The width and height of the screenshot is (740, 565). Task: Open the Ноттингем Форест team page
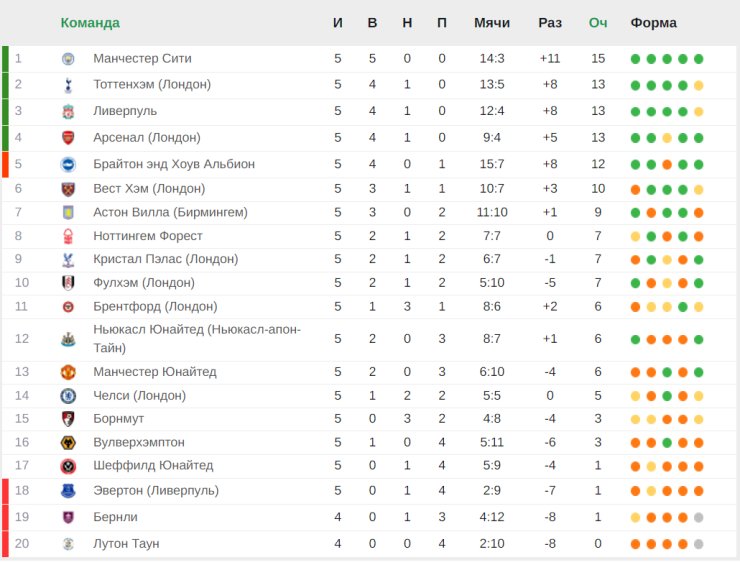pos(148,236)
